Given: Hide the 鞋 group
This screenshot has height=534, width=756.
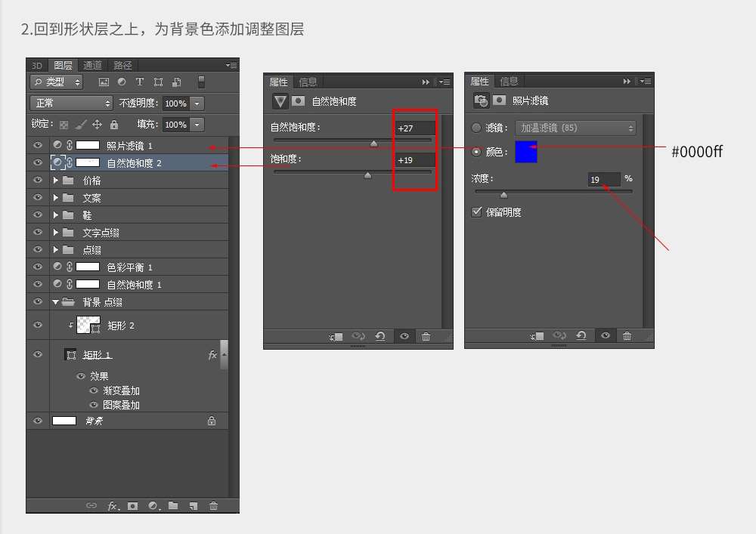Looking at the screenshot, I should click(x=38, y=215).
